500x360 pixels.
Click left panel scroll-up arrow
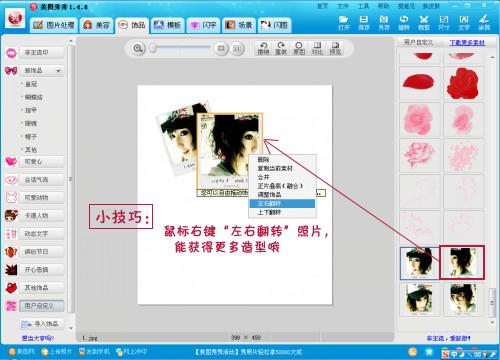[x=70, y=41]
